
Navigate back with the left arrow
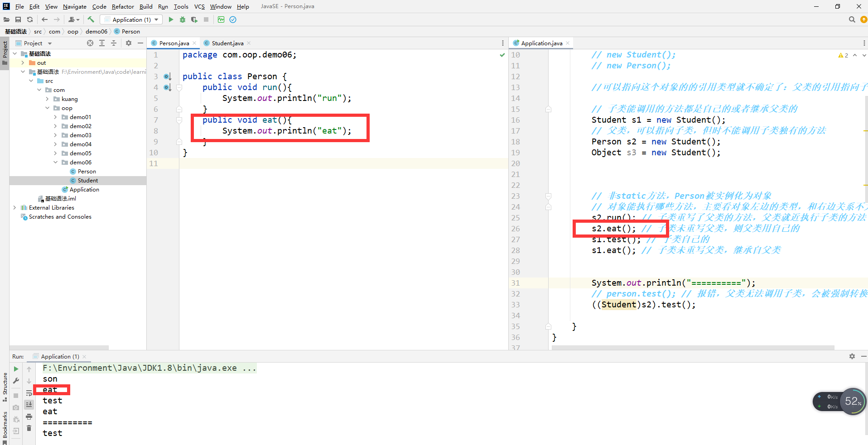44,19
